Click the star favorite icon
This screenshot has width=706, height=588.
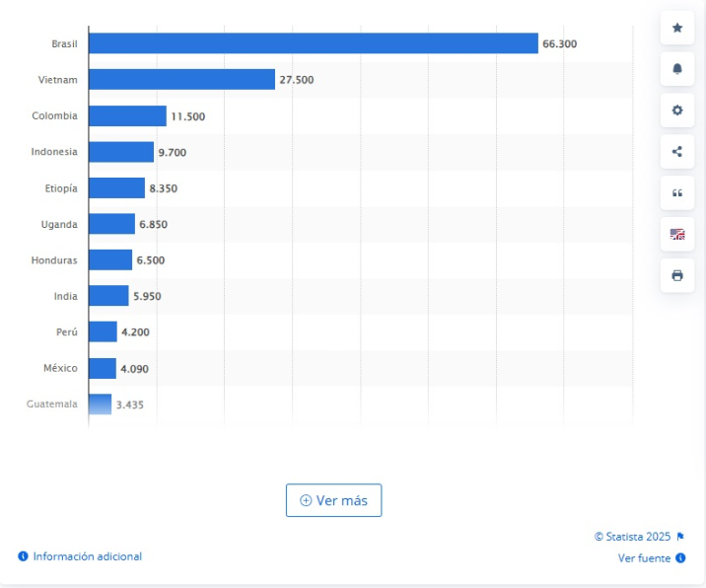[x=676, y=28]
